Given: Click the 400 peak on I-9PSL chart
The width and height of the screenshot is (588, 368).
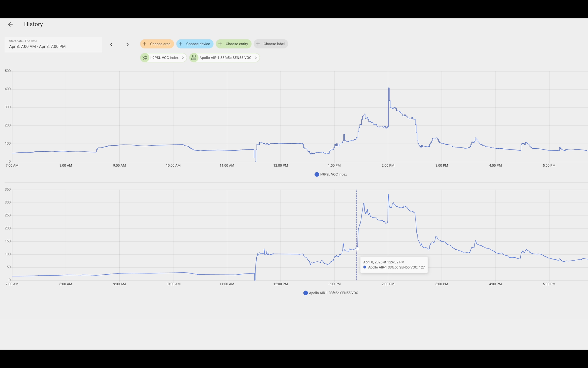Looking at the screenshot, I should pyautogui.click(x=389, y=88).
